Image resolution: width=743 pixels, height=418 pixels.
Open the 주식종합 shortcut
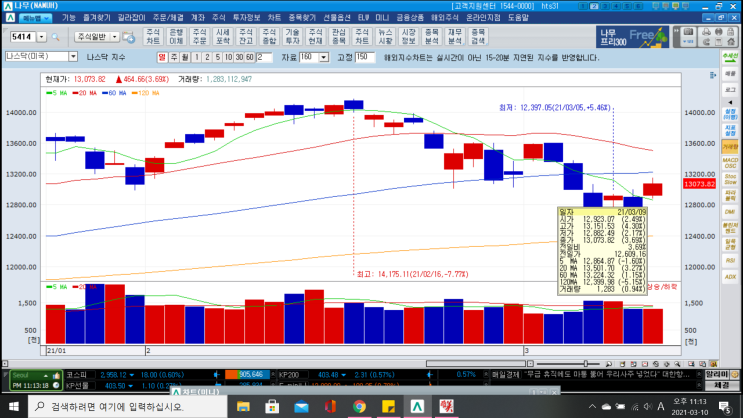point(269,36)
